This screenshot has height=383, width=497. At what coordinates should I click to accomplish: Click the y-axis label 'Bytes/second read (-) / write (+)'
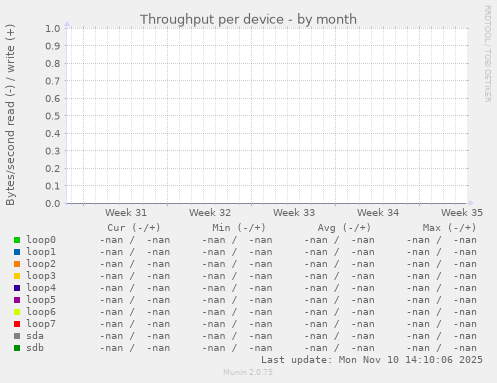point(10,115)
